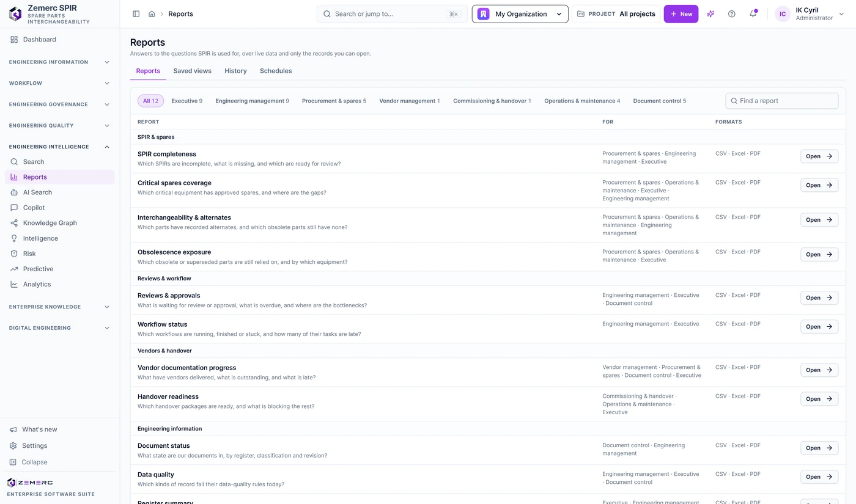Open the help question mark icon

(x=732, y=14)
